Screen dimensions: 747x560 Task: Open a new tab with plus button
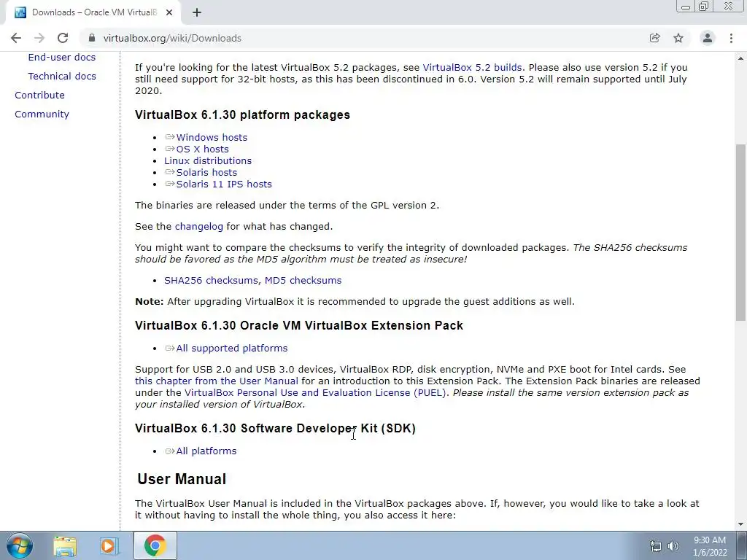pyautogui.click(x=197, y=12)
